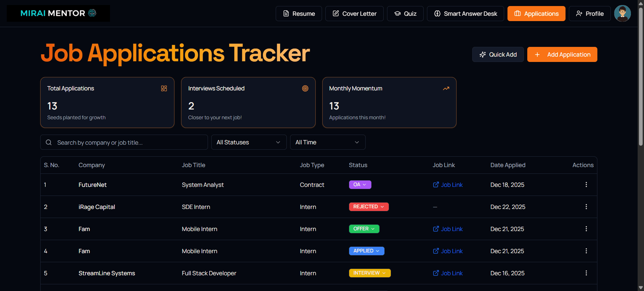Open actions menu for FutureNet row
This screenshot has height=291, width=644.
(x=586, y=185)
